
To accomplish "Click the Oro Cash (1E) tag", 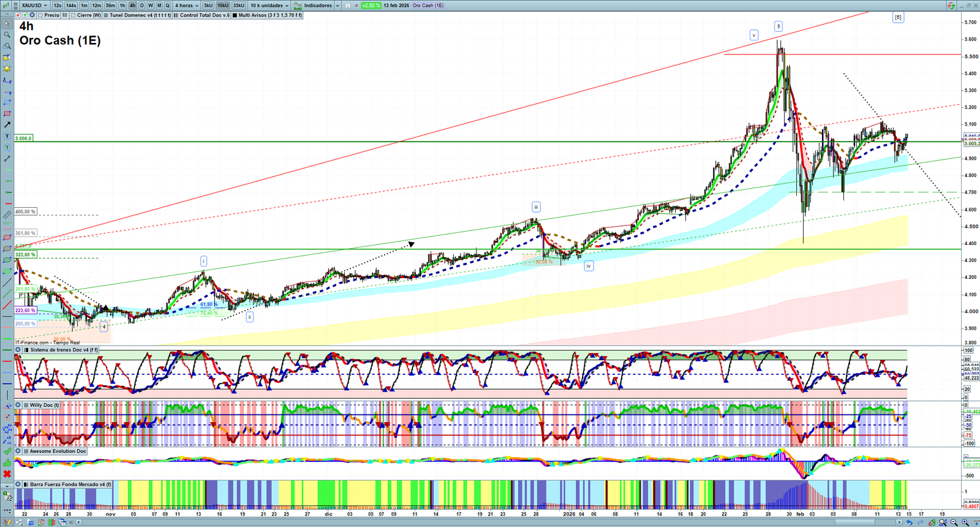I will (428, 6).
